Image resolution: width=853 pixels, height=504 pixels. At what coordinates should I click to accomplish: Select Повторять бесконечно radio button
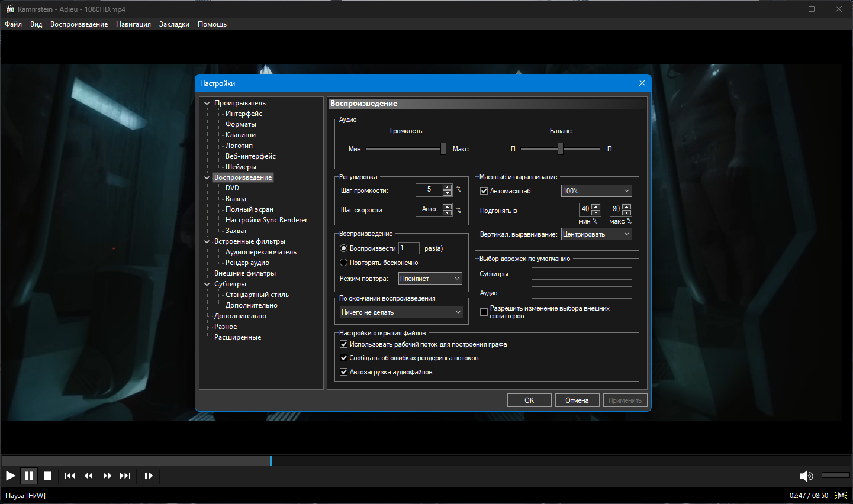343,263
